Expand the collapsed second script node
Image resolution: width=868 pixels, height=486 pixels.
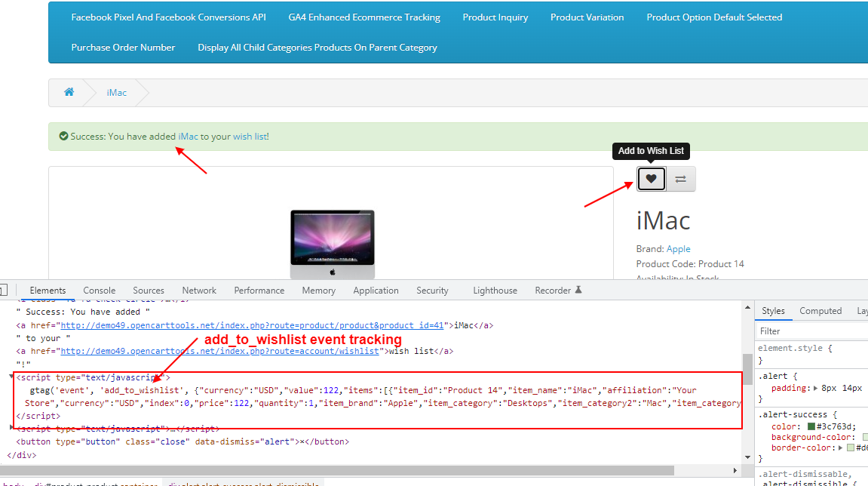click(x=11, y=428)
